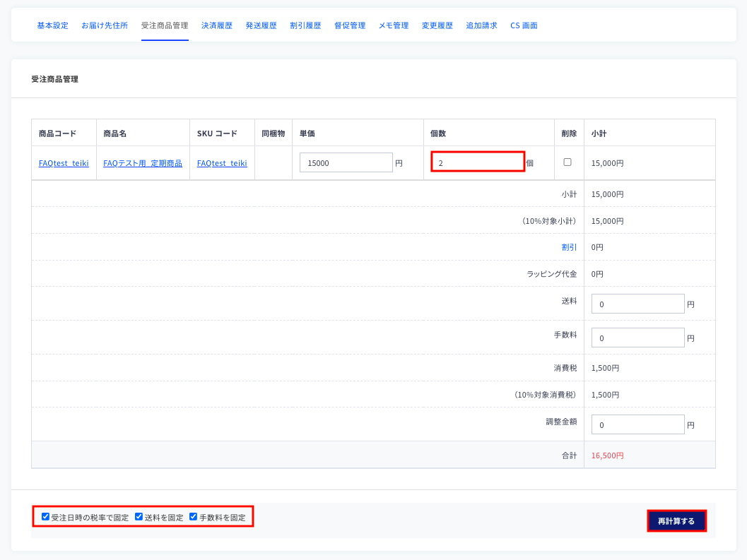Toggle 送料を固定 checkbox
Image resolution: width=747 pixels, height=560 pixels.
tap(139, 517)
